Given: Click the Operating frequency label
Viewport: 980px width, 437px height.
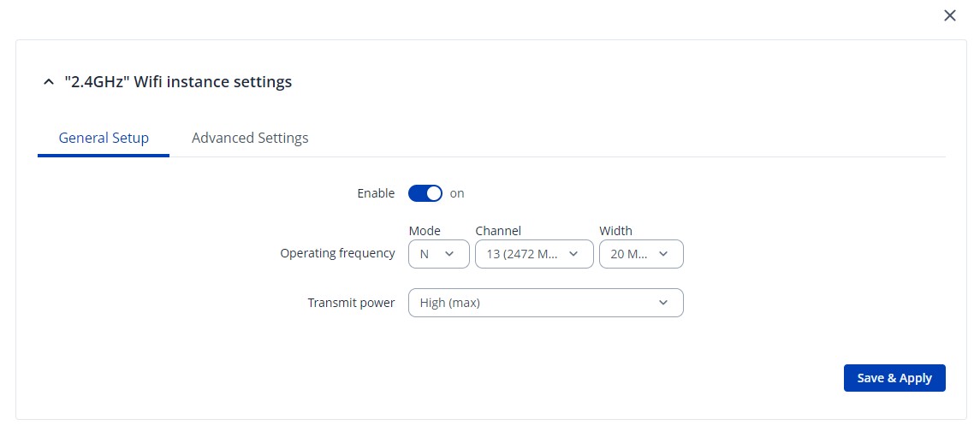Looking at the screenshot, I should click(337, 253).
